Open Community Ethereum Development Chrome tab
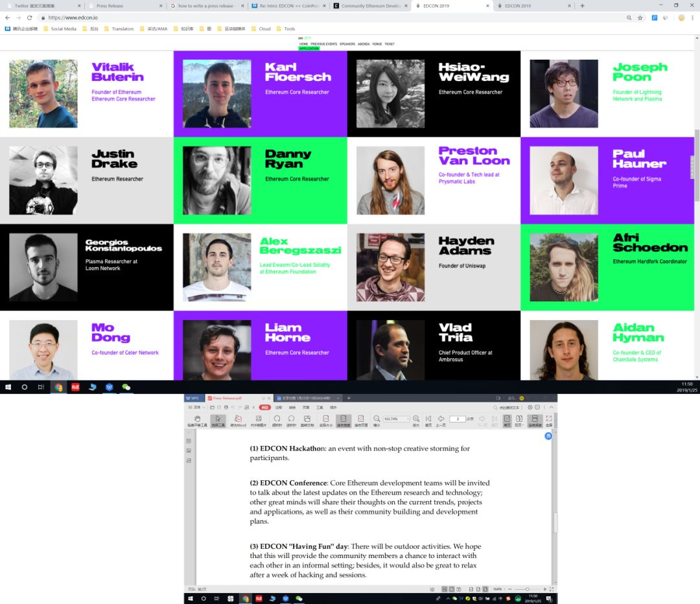This screenshot has height=604, width=700. pos(371,6)
